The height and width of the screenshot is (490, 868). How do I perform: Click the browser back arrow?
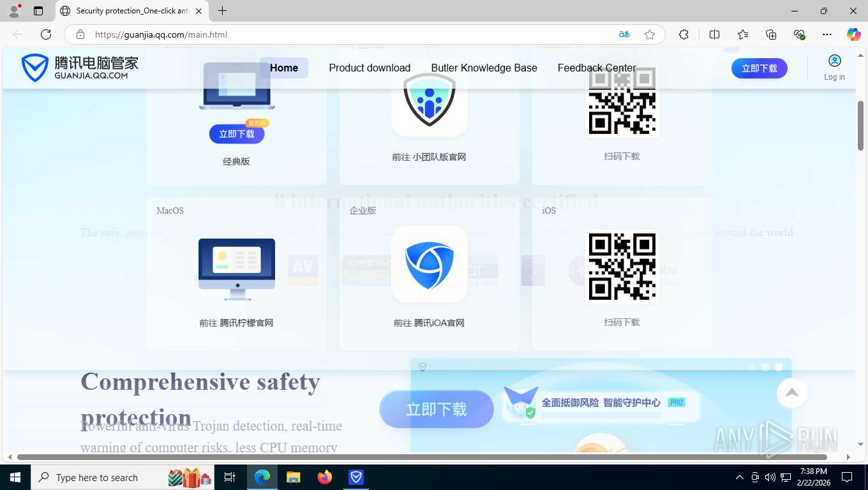[18, 34]
